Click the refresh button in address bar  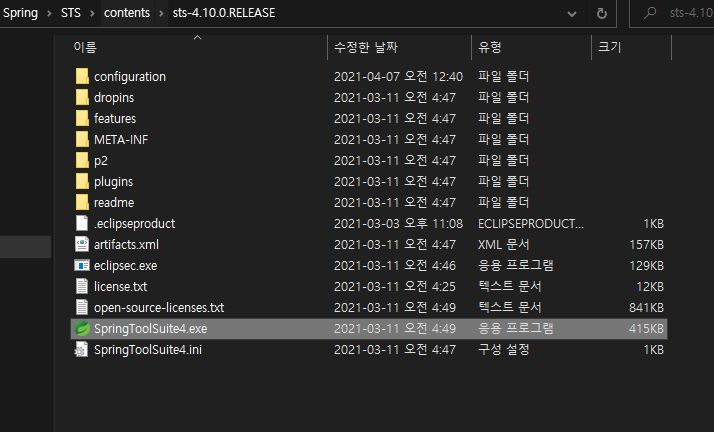[x=602, y=13]
